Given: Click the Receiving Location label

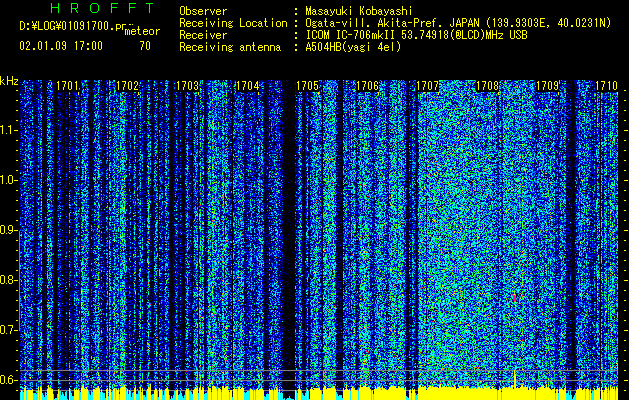Looking at the screenshot, I should [233, 23].
